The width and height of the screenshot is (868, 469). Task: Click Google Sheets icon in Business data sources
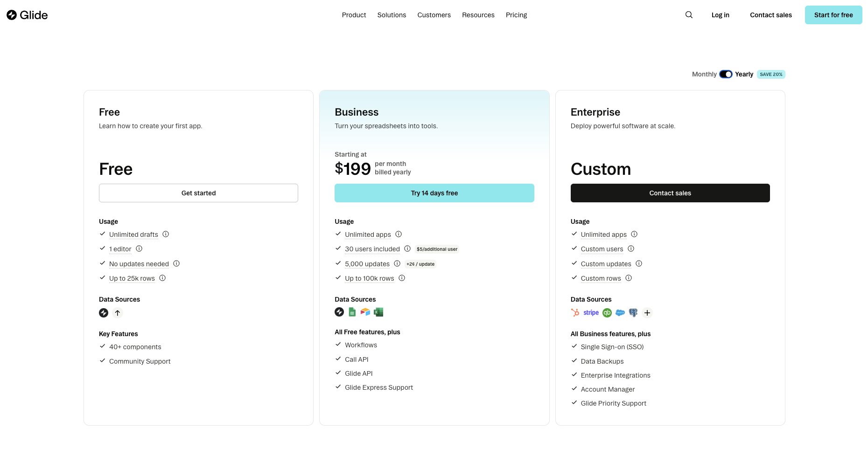(x=352, y=312)
